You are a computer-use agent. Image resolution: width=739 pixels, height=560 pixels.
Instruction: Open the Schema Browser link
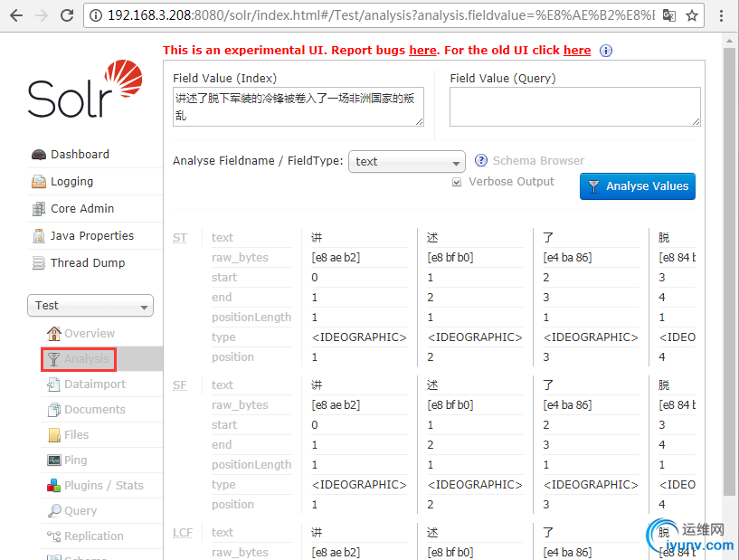pos(538,161)
